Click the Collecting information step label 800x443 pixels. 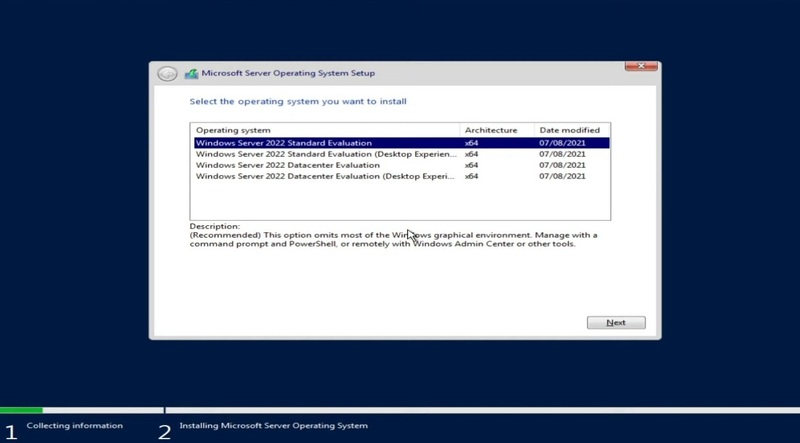pos(74,426)
